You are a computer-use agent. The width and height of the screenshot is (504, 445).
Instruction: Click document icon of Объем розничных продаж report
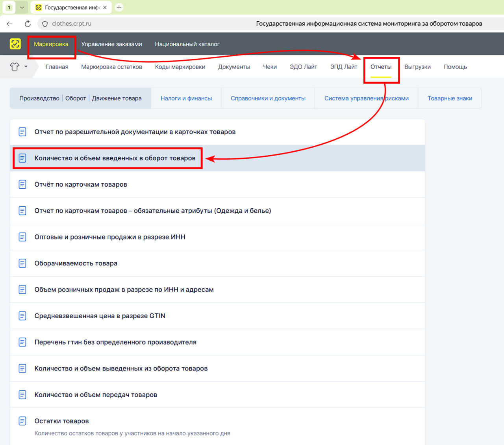pyautogui.click(x=22, y=289)
